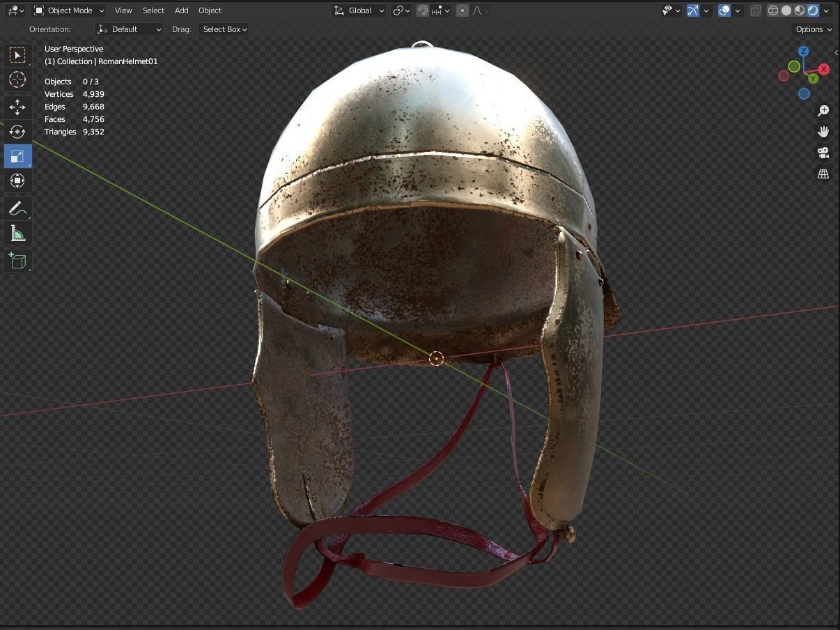Click the Pan view hand icon

pos(823,132)
